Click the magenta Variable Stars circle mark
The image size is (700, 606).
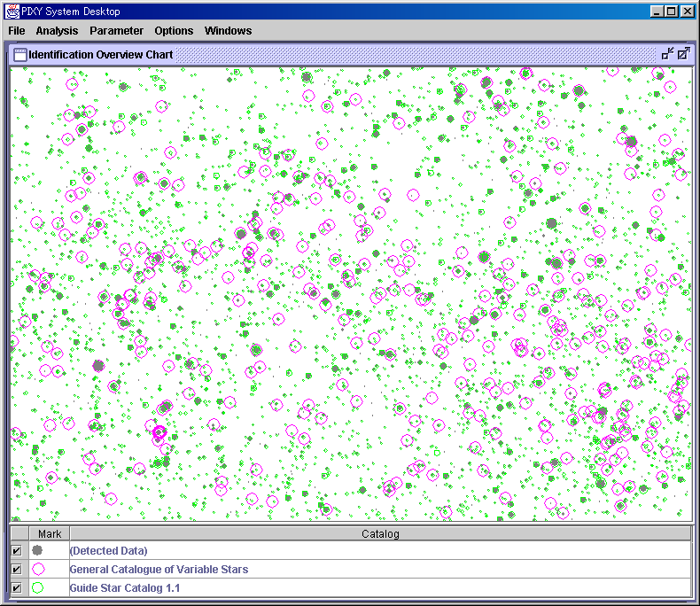[38, 570]
